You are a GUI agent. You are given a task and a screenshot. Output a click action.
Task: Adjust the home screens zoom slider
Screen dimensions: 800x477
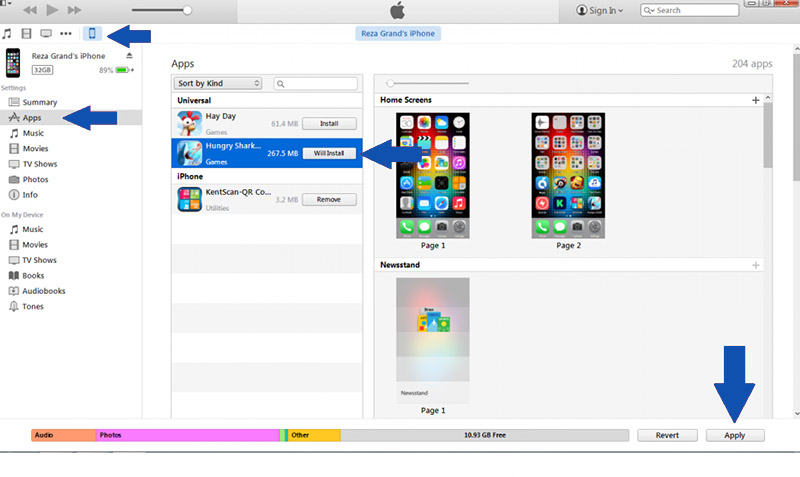tap(428, 83)
